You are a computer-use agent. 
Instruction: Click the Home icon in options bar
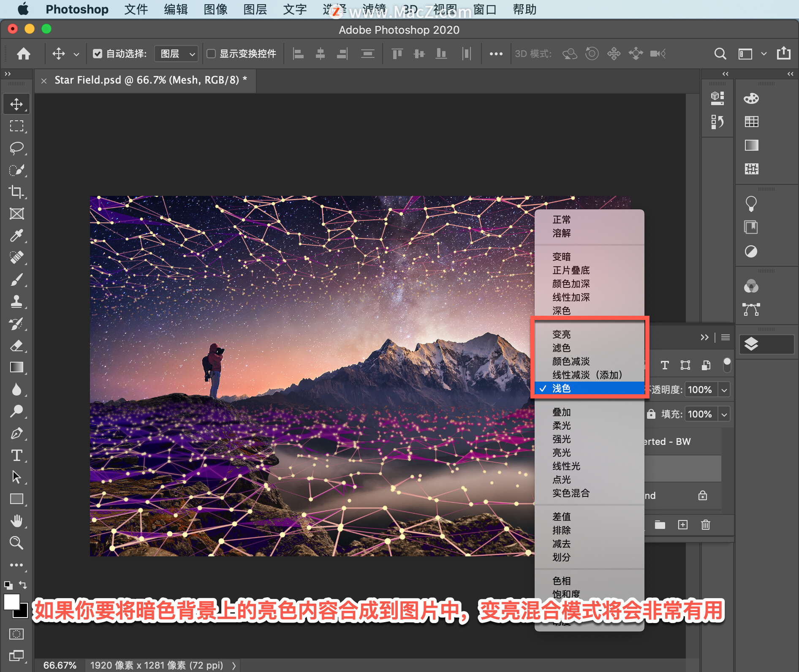coord(24,54)
